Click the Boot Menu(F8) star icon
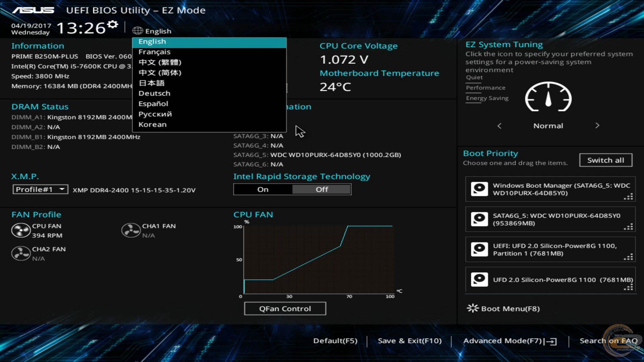This screenshot has height=362, width=644. pyautogui.click(x=473, y=308)
